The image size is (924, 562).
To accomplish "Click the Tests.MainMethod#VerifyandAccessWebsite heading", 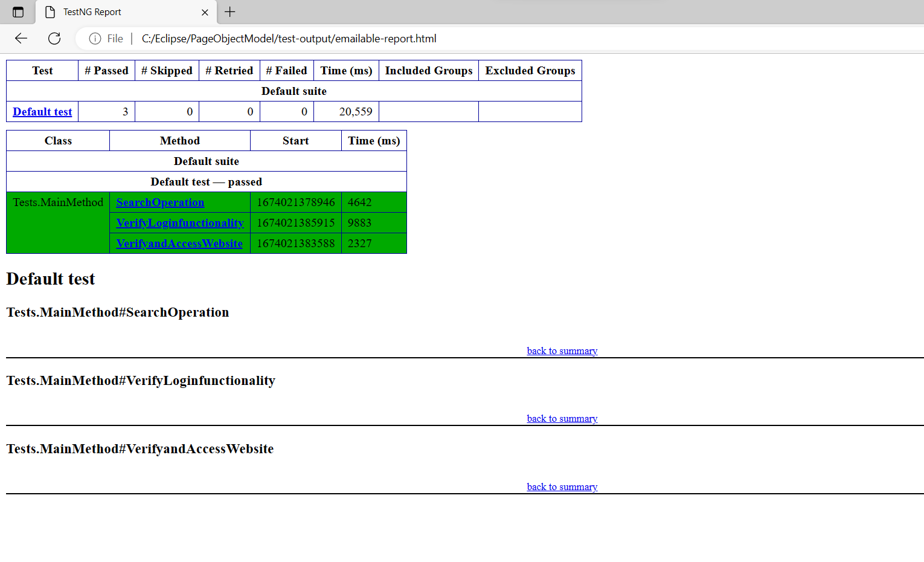I will click(x=140, y=449).
